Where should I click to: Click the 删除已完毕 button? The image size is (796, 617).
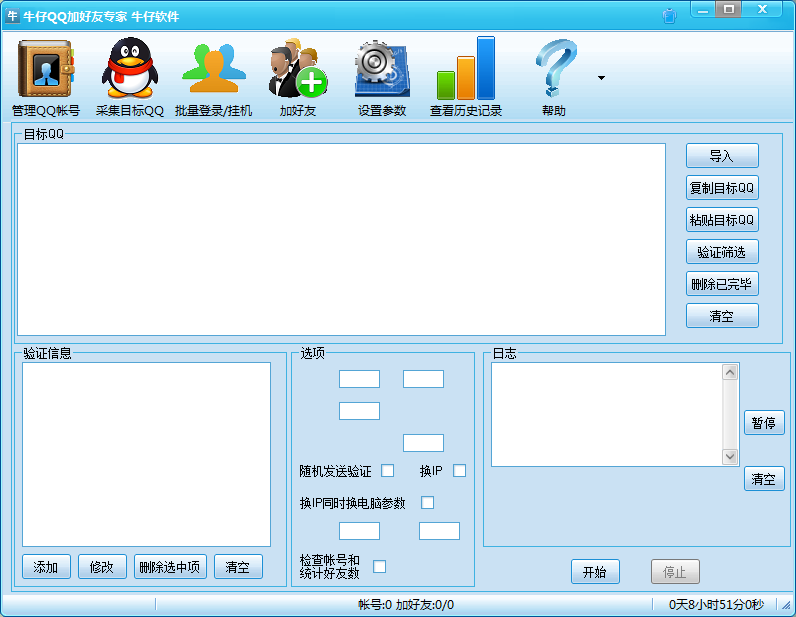tap(722, 283)
